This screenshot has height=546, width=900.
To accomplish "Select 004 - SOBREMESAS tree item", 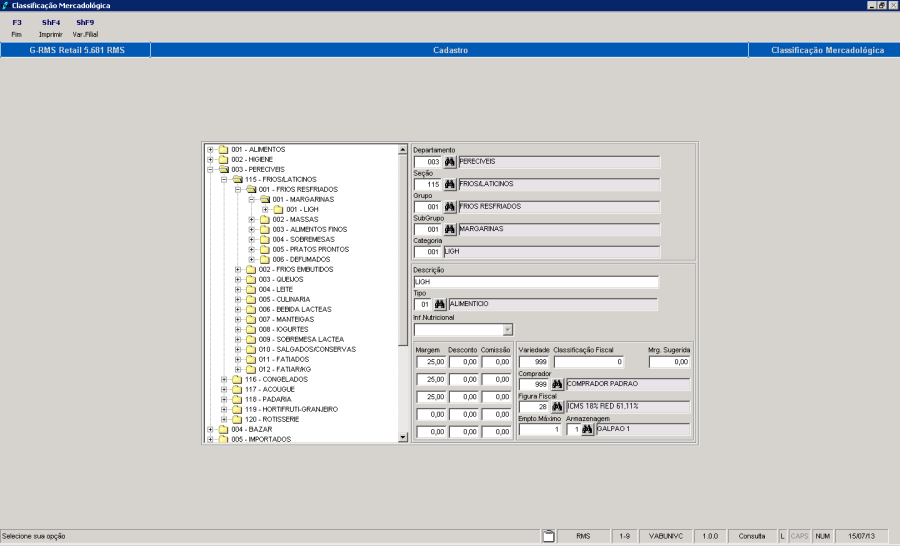I will pos(303,239).
